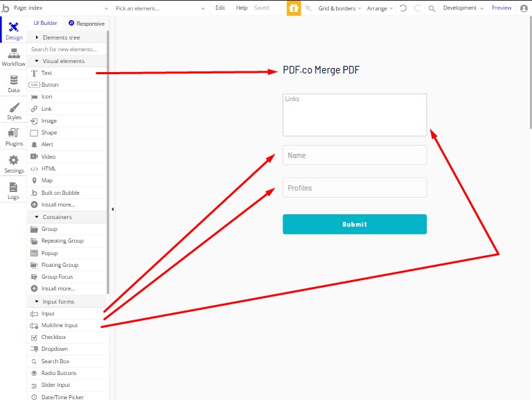Switch to the Responsive tab

coord(87,24)
